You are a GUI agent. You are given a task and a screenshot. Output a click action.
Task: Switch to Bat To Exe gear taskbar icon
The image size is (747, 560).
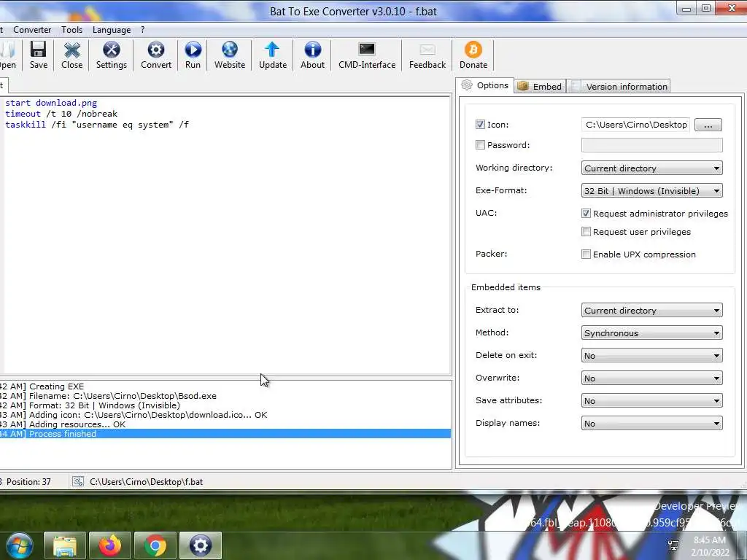click(201, 545)
